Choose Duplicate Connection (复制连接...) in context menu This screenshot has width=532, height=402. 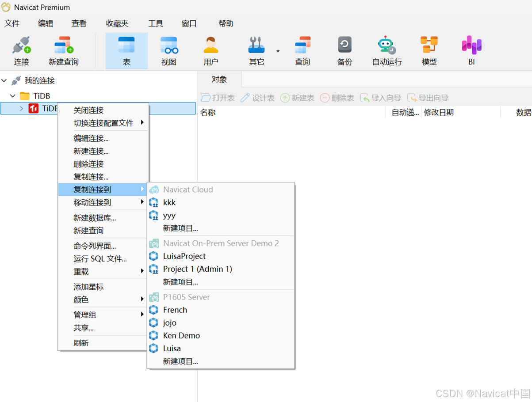click(x=103, y=177)
